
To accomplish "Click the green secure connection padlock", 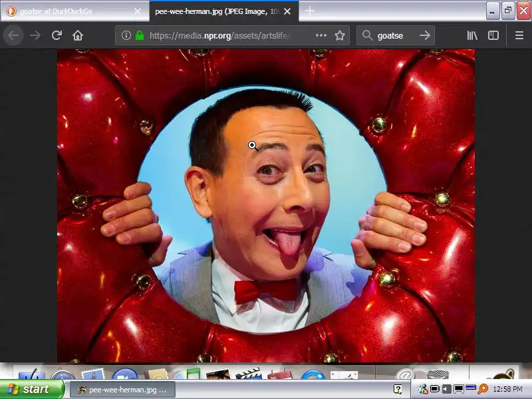I will coord(140,35).
